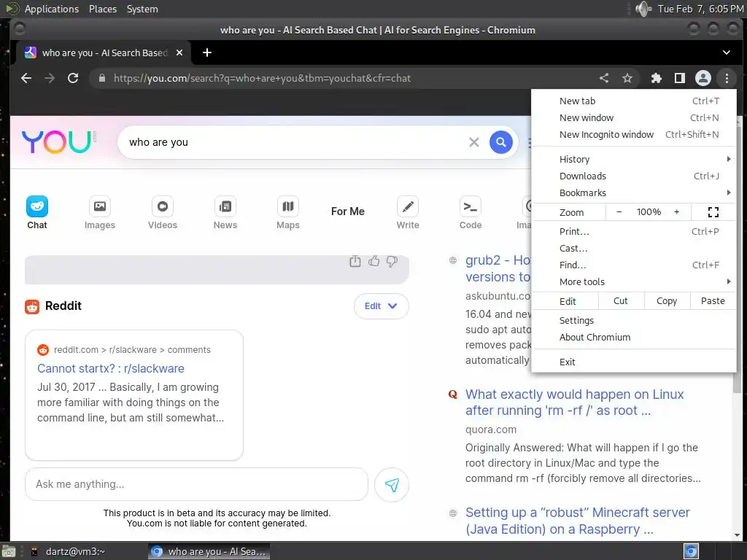
Task: Click the share icon on chat response
Action: (x=355, y=261)
